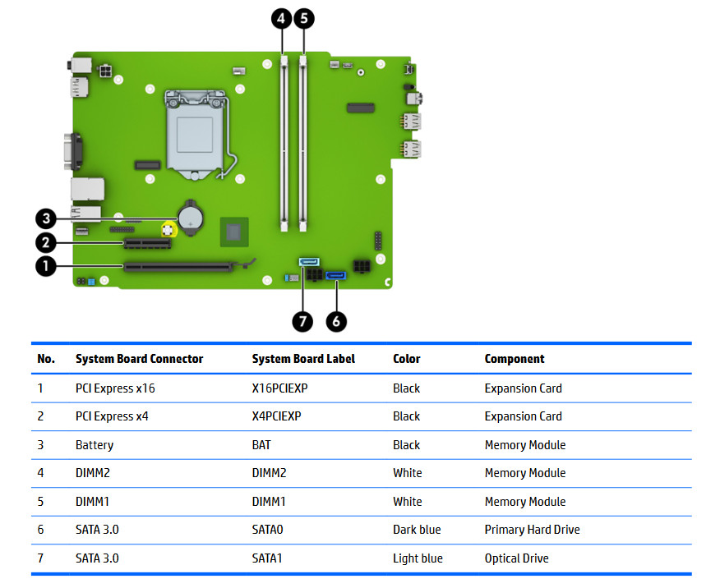The height and width of the screenshot is (588, 720).
Task: Click the 'X4PCIEXP' label cell
Action: [x=276, y=416]
